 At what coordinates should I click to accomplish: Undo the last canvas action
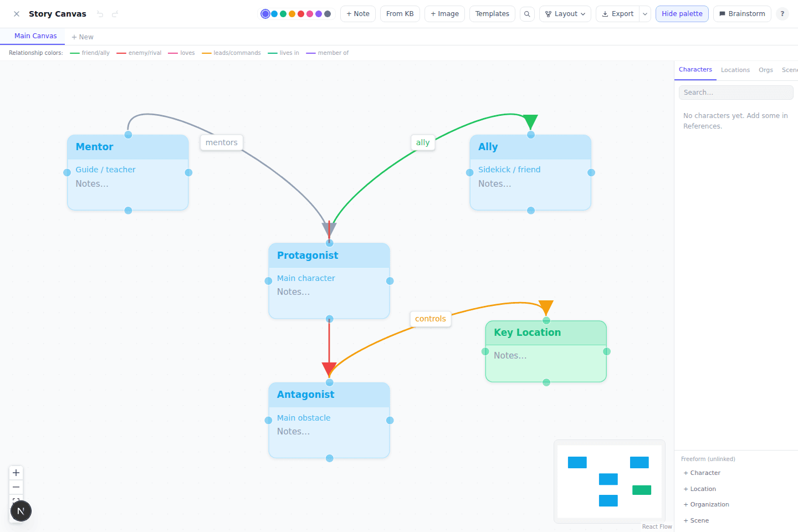click(100, 14)
